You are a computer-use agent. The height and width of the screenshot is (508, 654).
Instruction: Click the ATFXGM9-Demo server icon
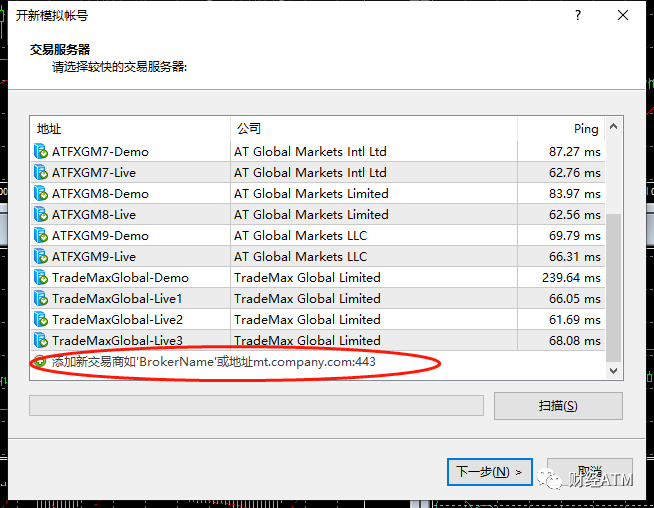tap(41, 236)
